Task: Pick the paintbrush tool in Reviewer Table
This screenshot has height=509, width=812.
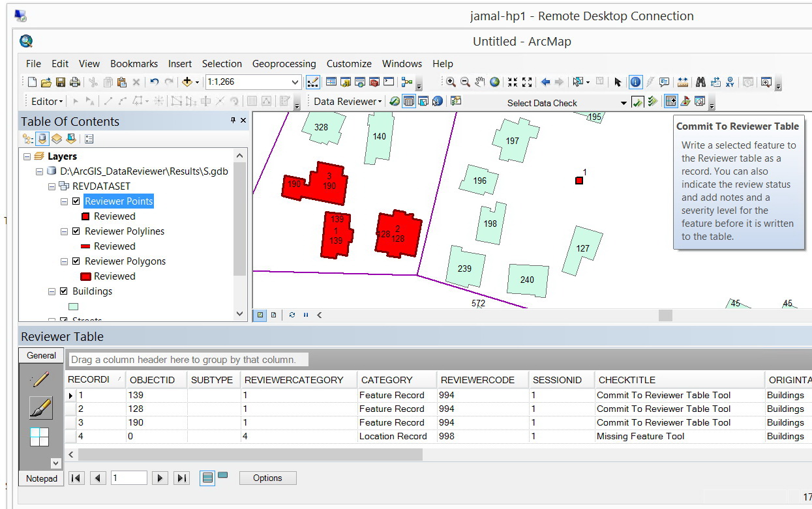Action: [x=40, y=407]
